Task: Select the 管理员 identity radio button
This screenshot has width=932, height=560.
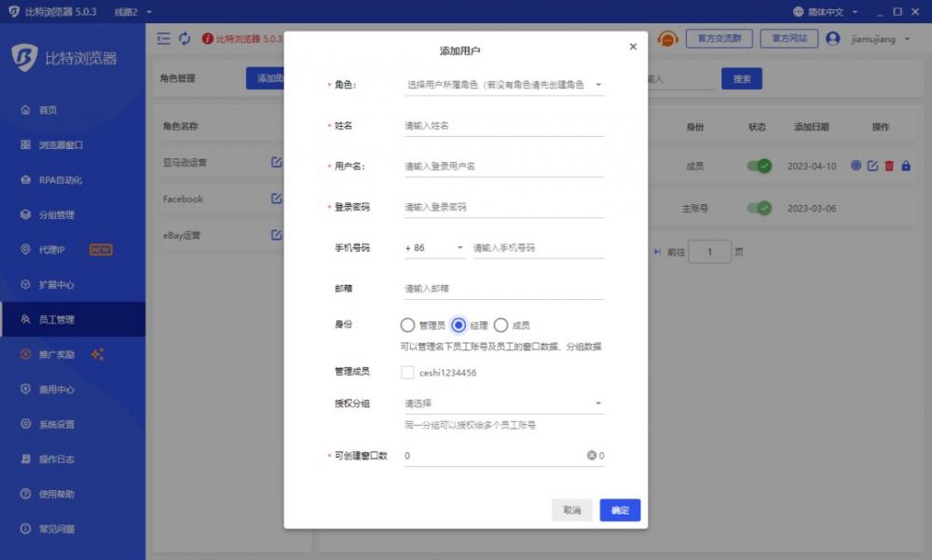Action: tap(407, 325)
